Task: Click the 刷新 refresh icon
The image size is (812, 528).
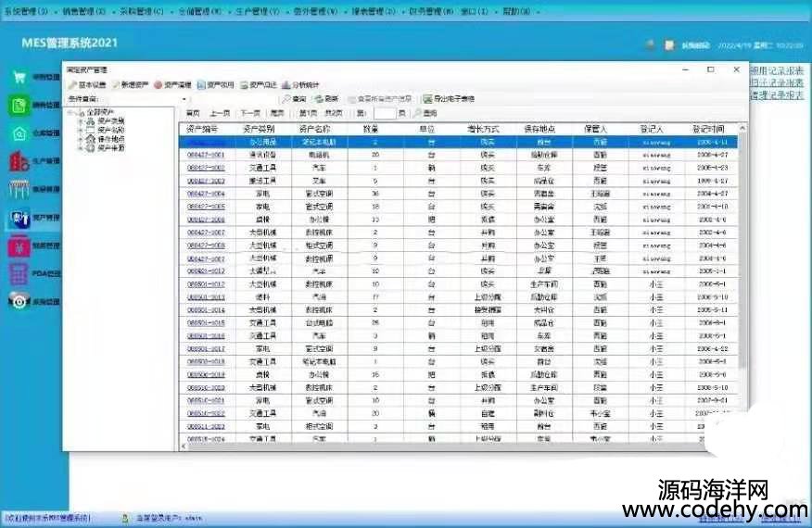Action: click(x=320, y=98)
